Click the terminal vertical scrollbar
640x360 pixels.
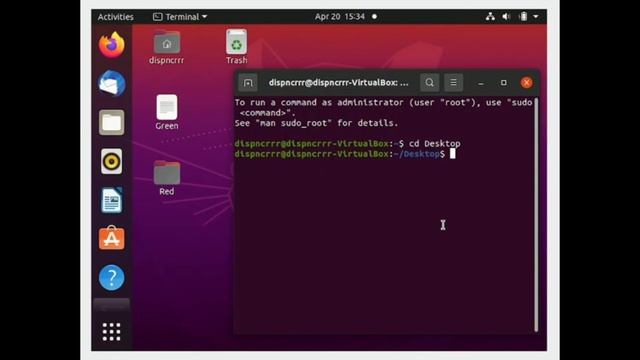point(536,214)
